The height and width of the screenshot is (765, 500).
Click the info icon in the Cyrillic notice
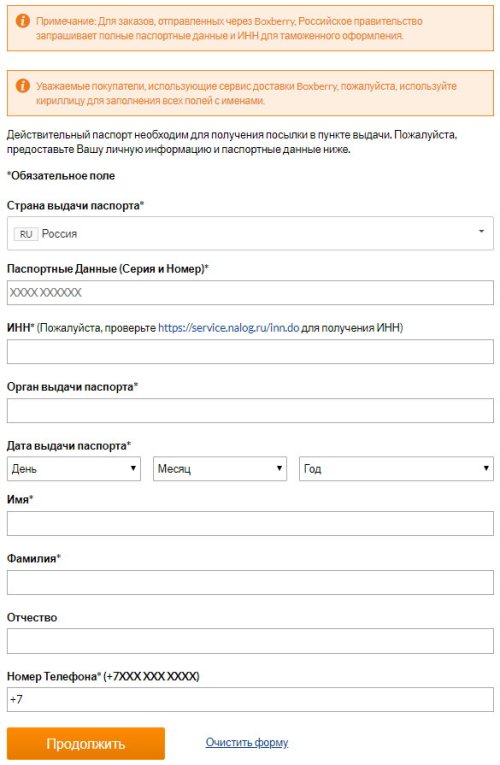pos(22,86)
